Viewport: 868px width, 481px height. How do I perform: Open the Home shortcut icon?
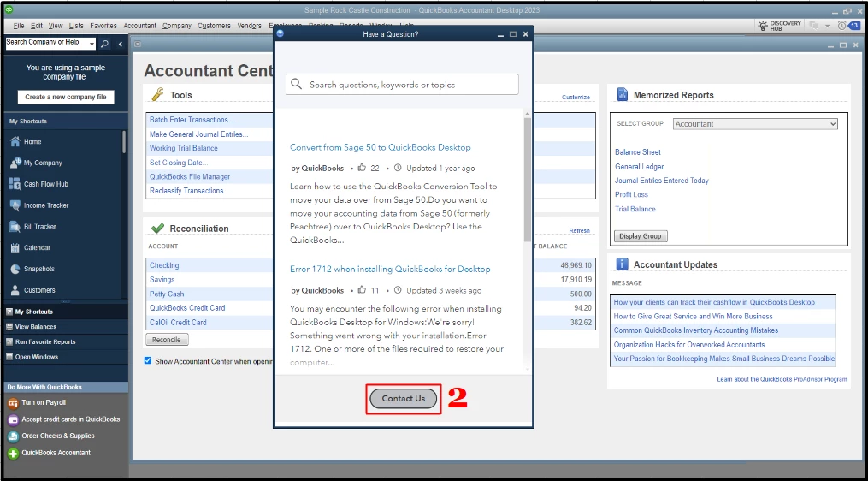coord(15,142)
